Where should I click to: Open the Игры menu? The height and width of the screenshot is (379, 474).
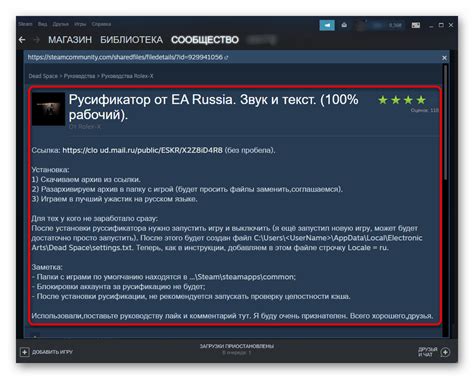(x=80, y=24)
